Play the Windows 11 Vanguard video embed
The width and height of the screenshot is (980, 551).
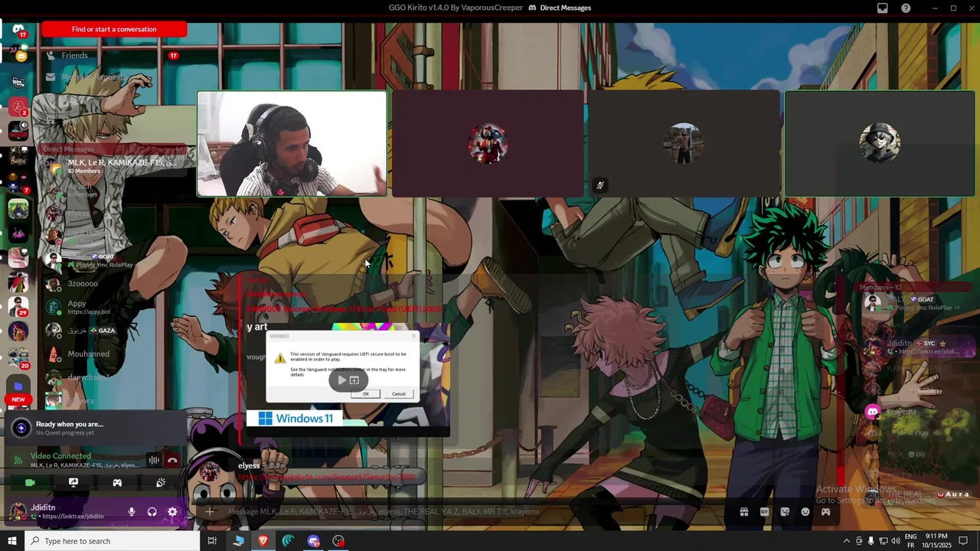(x=341, y=380)
